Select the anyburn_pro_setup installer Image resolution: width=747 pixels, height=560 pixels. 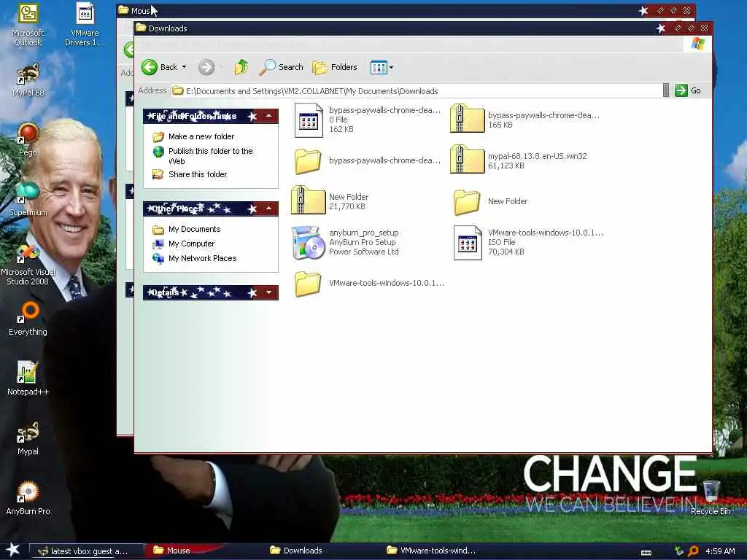tap(309, 242)
